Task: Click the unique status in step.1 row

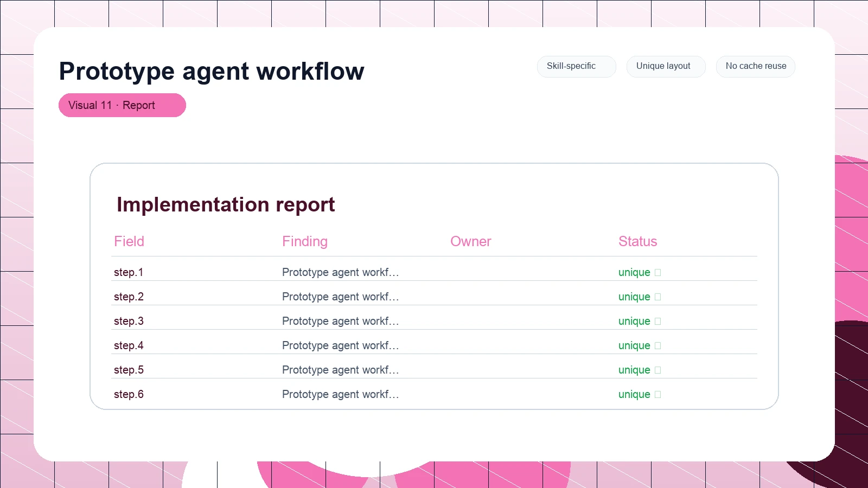Action: 634,272
